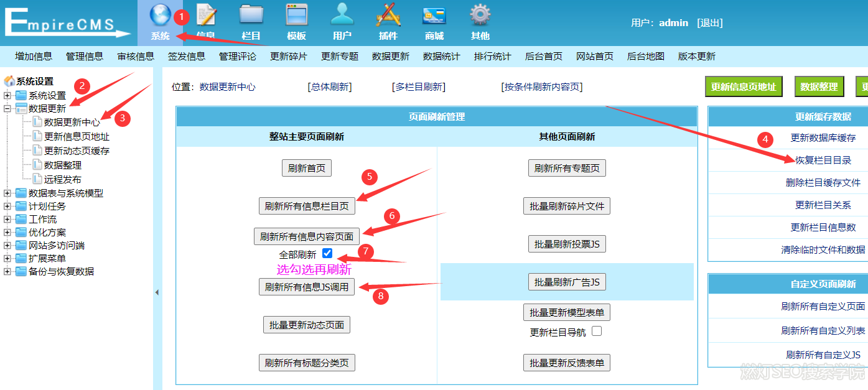
Task: Click the [退出] logout link
Action: 710,23
